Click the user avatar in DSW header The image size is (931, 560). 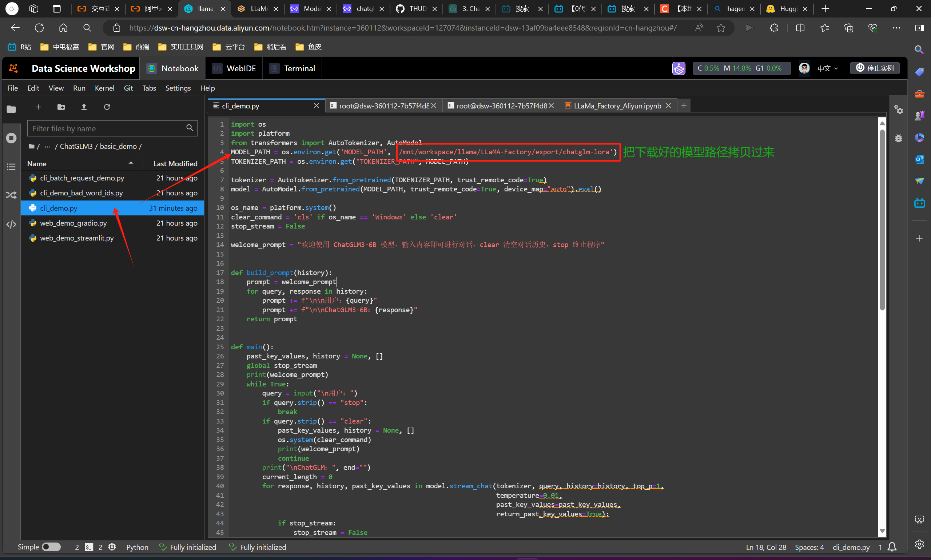(x=804, y=68)
